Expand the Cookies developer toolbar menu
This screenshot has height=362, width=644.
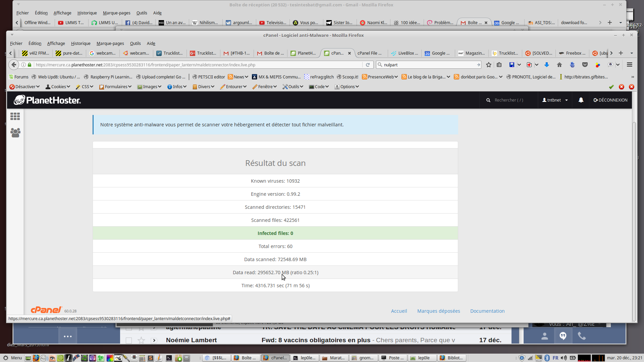[x=58, y=86]
